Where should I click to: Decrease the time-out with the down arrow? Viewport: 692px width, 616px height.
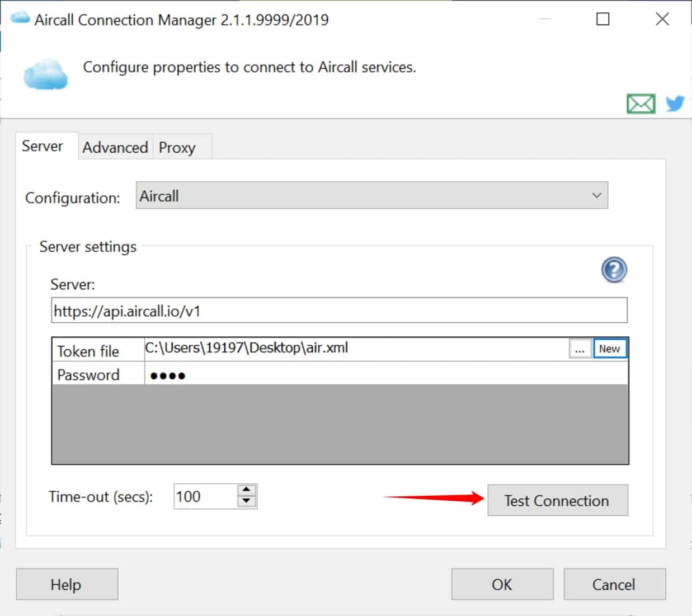[x=247, y=502]
